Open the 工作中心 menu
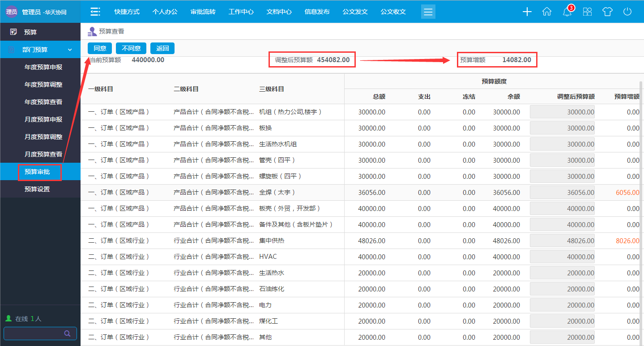Viewport: 644px width, 346px height. click(x=241, y=12)
